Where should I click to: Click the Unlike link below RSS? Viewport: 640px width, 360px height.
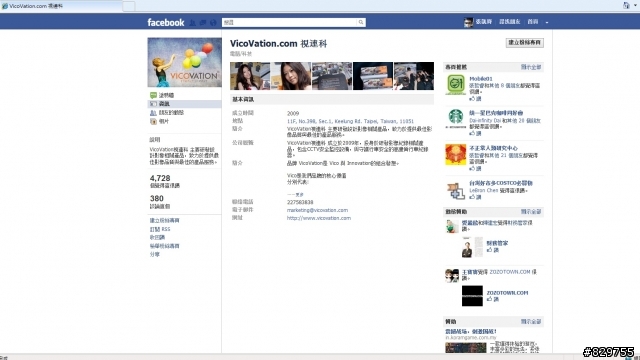(157, 237)
